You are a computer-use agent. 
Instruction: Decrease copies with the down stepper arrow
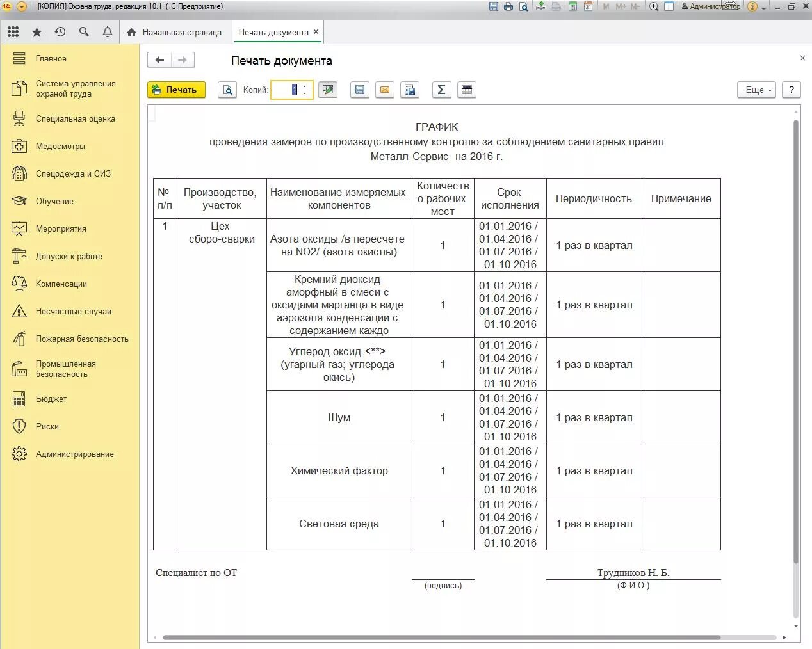coord(305,94)
